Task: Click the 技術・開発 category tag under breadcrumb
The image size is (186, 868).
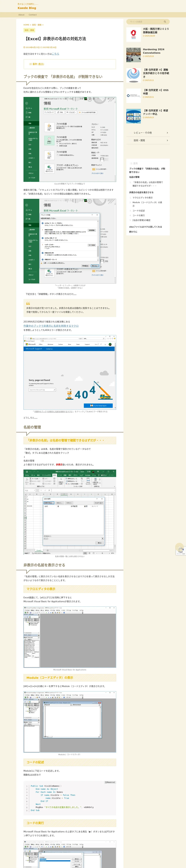Action: pos(29,30)
